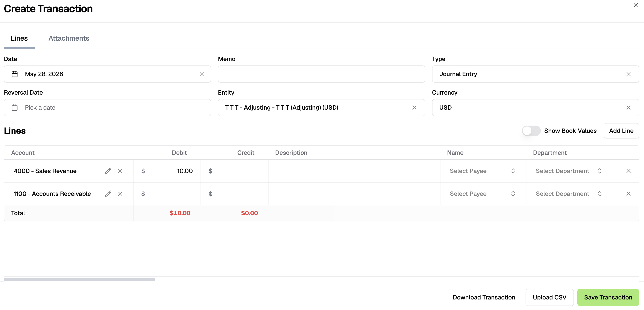Screen dimensions: 644x310
Task: Click the Add Line button
Action: 621,131
